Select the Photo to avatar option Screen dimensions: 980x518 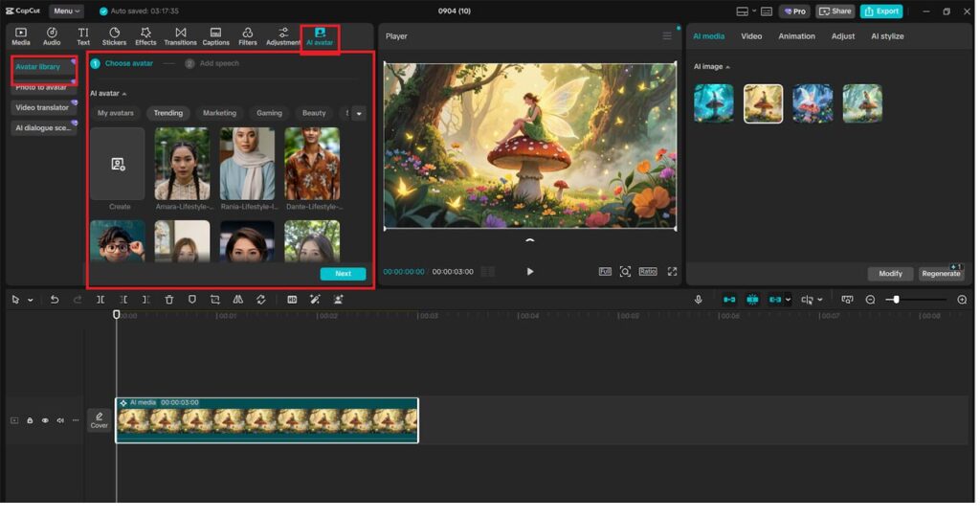point(41,87)
